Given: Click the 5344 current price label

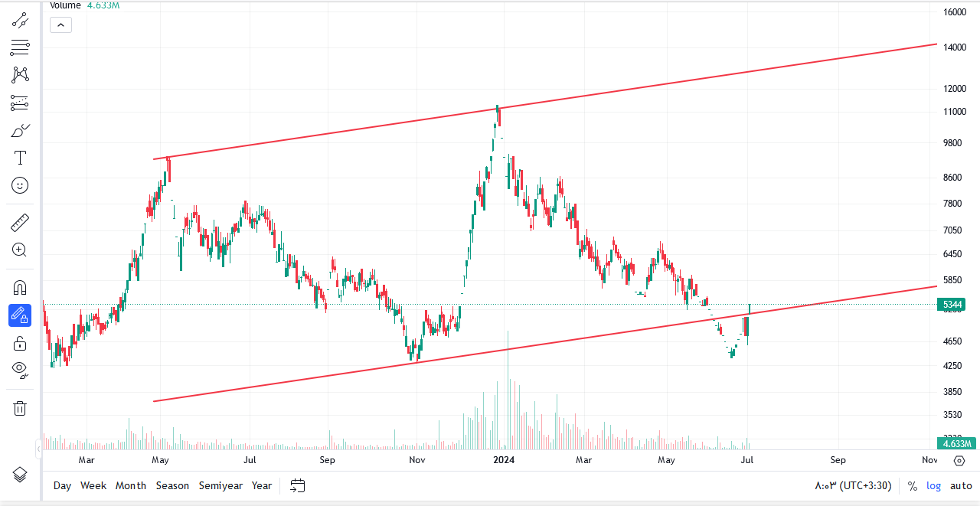Looking at the screenshot, I should click(x=951, y=305).
